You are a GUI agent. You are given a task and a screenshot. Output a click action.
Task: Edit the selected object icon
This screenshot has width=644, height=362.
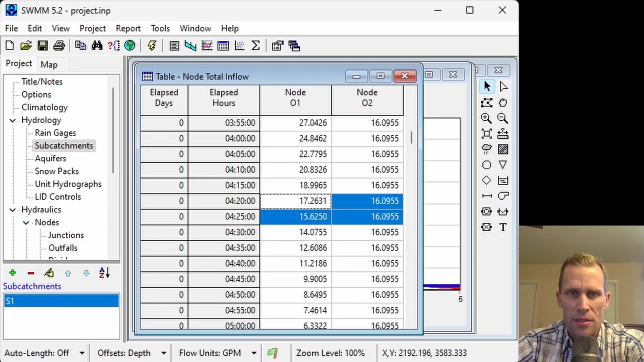pos(49,273)
